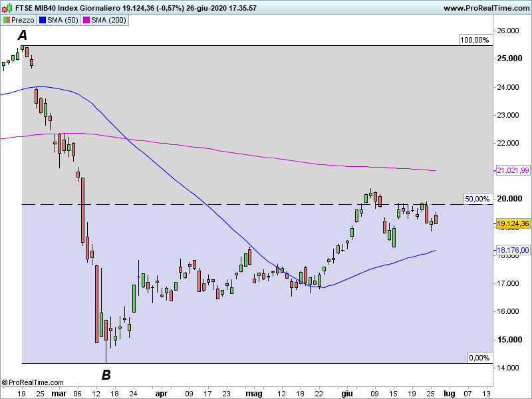
Task: Click the 24 date label on time axis
Action: click(134, 394)
